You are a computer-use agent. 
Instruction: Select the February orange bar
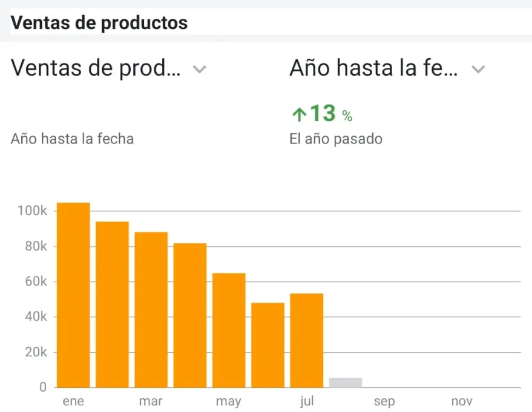(113, 304)
